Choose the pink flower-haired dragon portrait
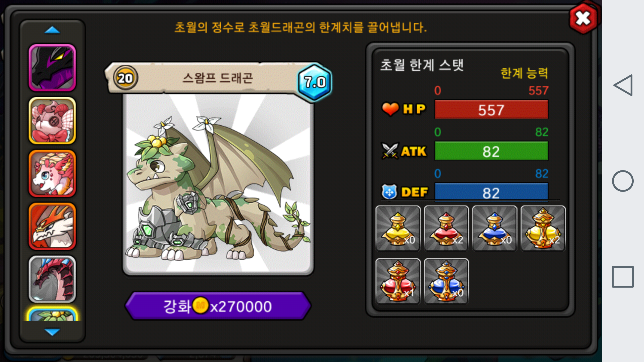This screenshot has height=362, width=644. click(x=52, y=173)
